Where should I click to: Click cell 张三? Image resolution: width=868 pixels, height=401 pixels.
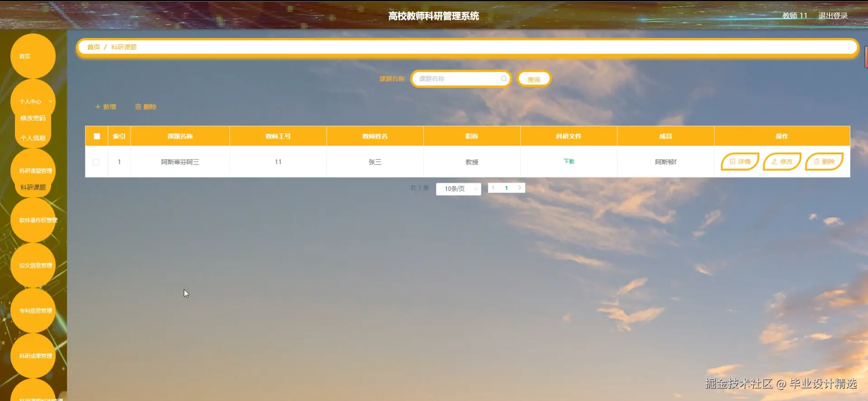(375, 162)
